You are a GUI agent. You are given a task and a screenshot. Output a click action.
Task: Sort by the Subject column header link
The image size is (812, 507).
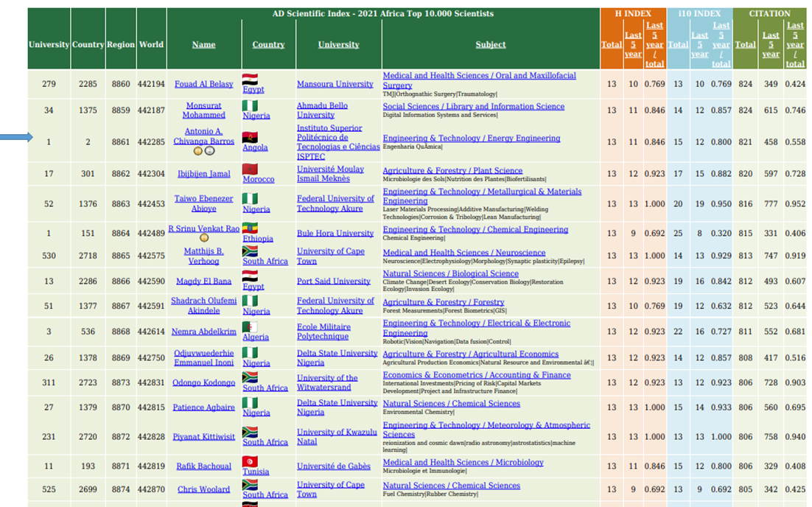tap(491, 44)
